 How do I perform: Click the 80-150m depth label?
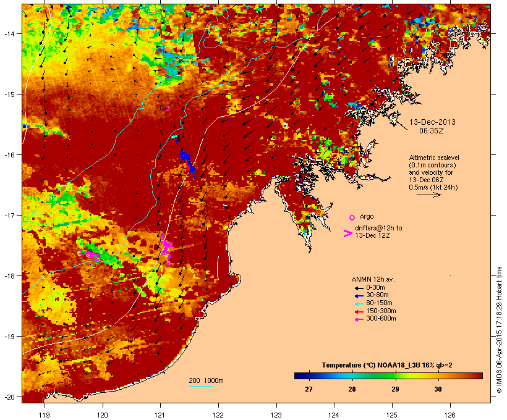coord(379,303)
